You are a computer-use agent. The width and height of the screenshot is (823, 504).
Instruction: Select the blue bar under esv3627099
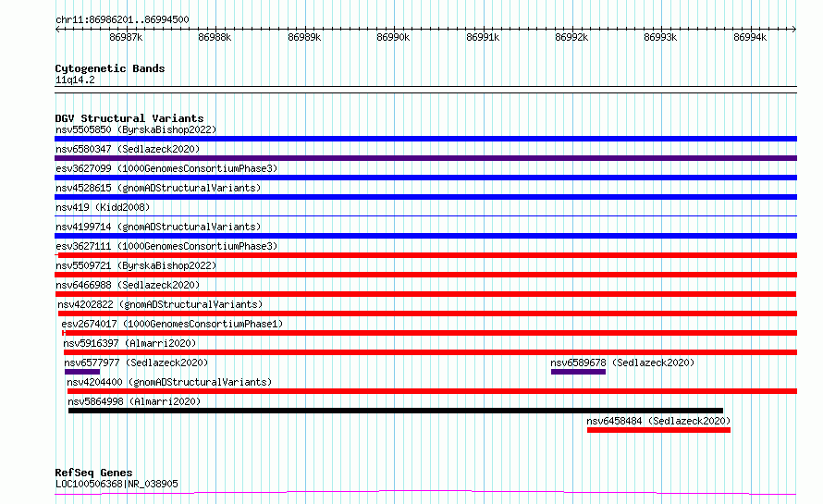[x=425, y=178]
